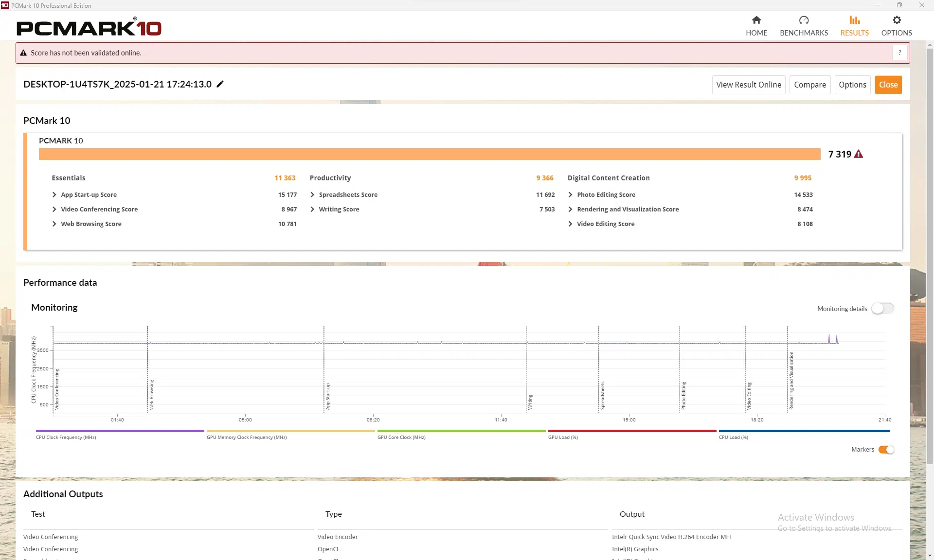Screen dimensions: 934x560
Task: Click the Photo Editing timeline marker
Action: (x=683, y=396)
